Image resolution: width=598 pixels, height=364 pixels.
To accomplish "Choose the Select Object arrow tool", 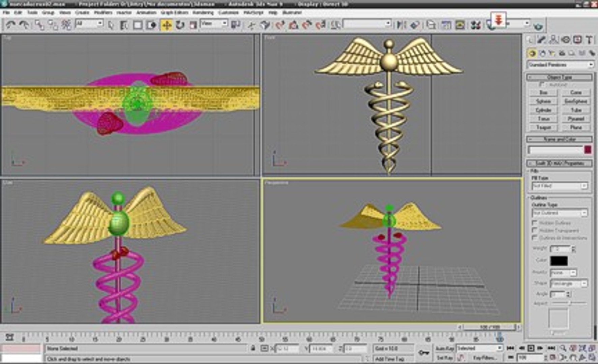I will [111, 25].
